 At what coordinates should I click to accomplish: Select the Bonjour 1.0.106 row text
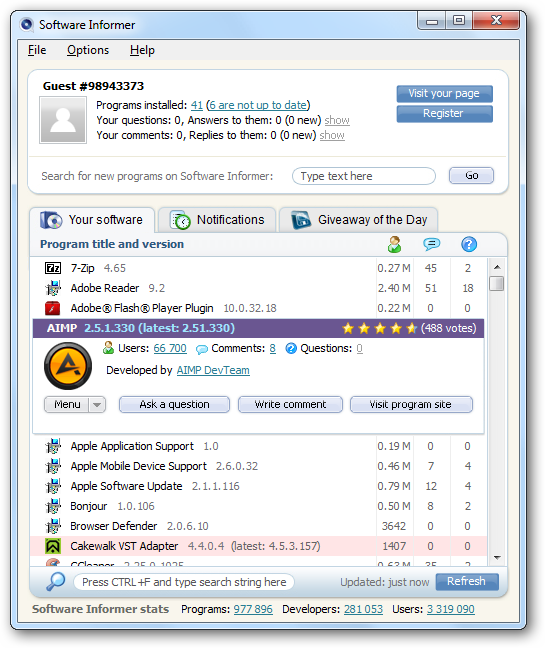[x=112, y=506]
